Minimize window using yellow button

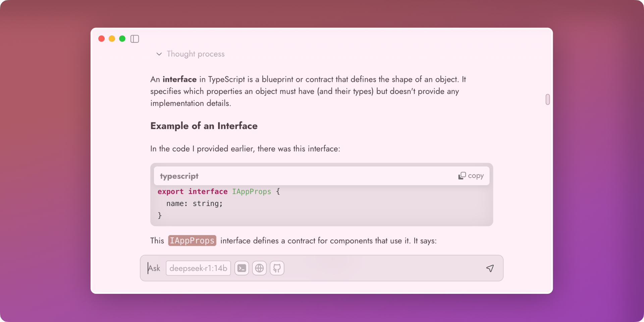click(x=112, y=39)
